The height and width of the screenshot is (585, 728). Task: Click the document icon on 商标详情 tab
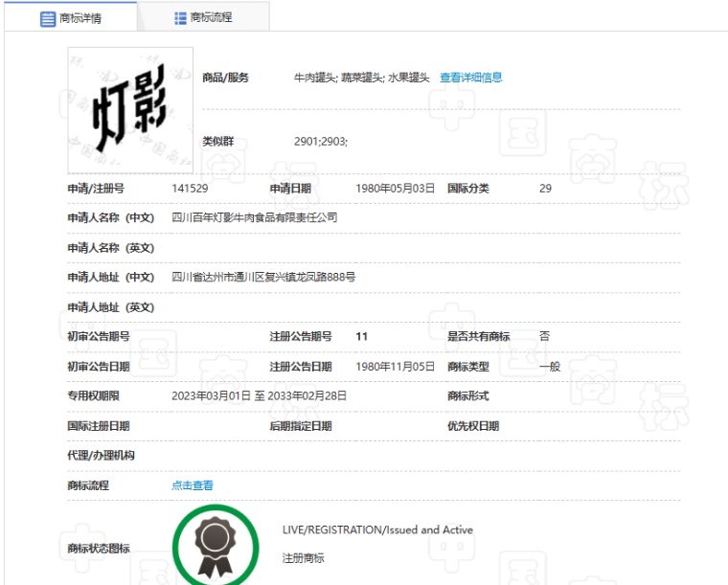tap(48, 18)
